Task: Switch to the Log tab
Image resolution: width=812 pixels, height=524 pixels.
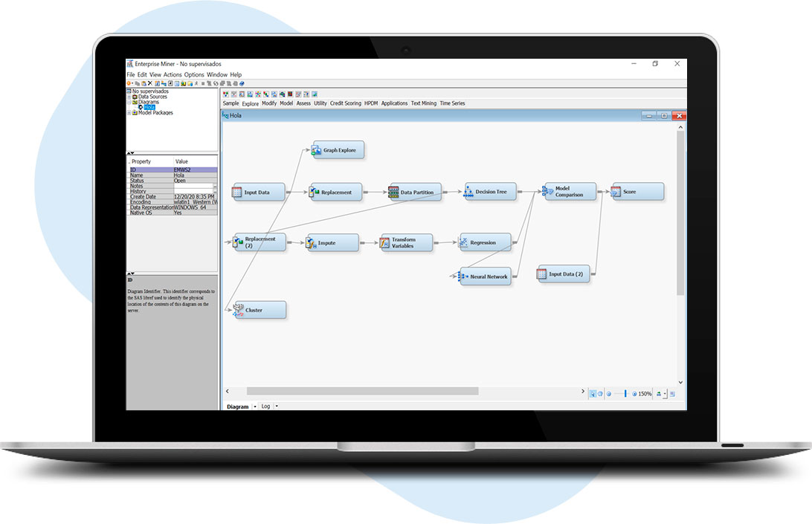Action: point(265,407)
